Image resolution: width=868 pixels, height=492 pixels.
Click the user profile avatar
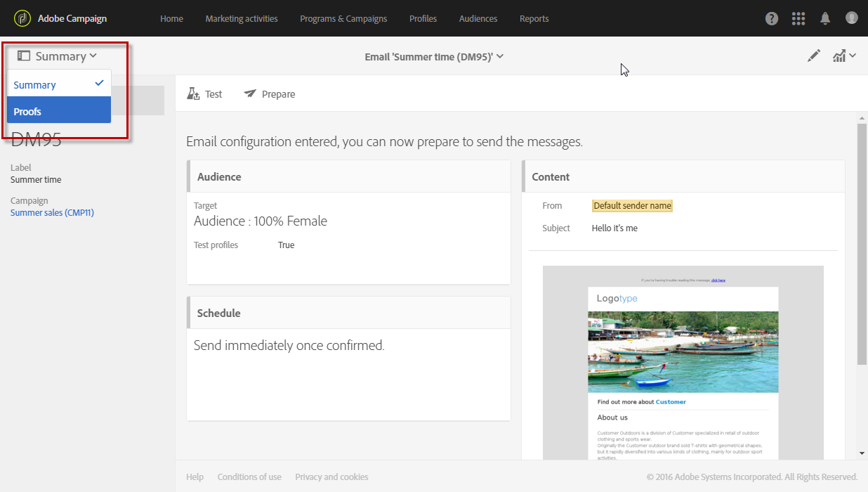click(x=852, y=18)
